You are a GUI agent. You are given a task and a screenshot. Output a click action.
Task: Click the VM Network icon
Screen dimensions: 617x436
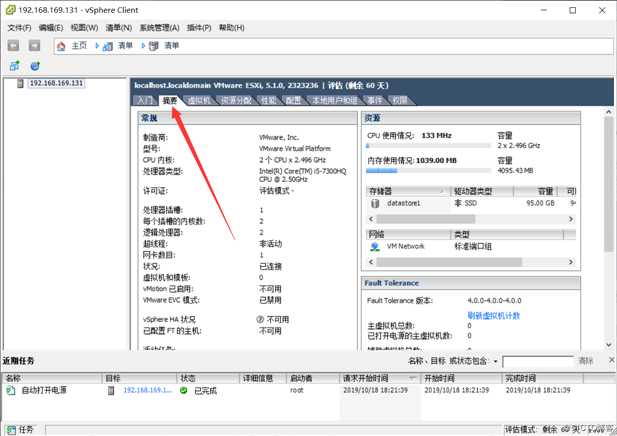click(x=375, y=247)
